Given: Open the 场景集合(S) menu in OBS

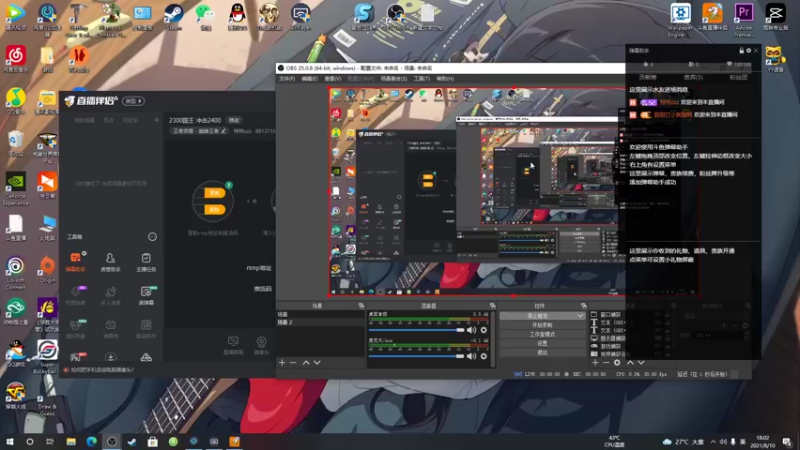Looking at the screenshot, I should [394, 79].
